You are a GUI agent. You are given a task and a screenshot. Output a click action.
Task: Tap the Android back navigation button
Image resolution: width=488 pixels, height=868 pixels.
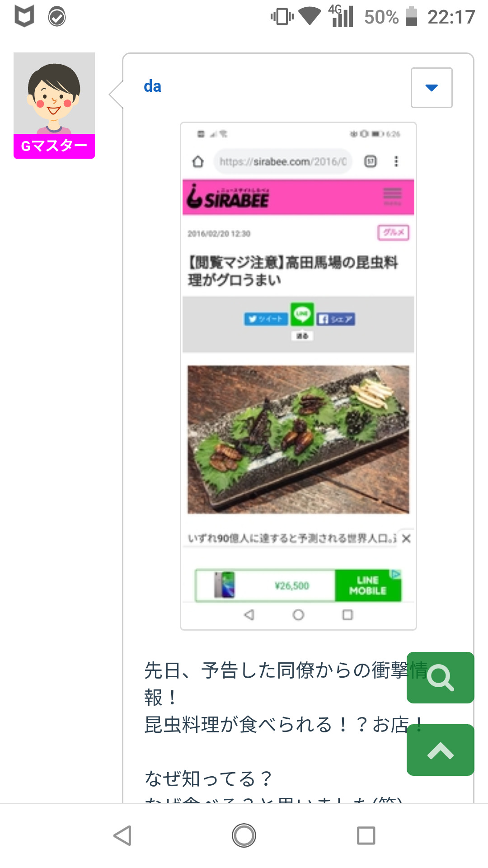pyautogui.click(x=122, y=835)
